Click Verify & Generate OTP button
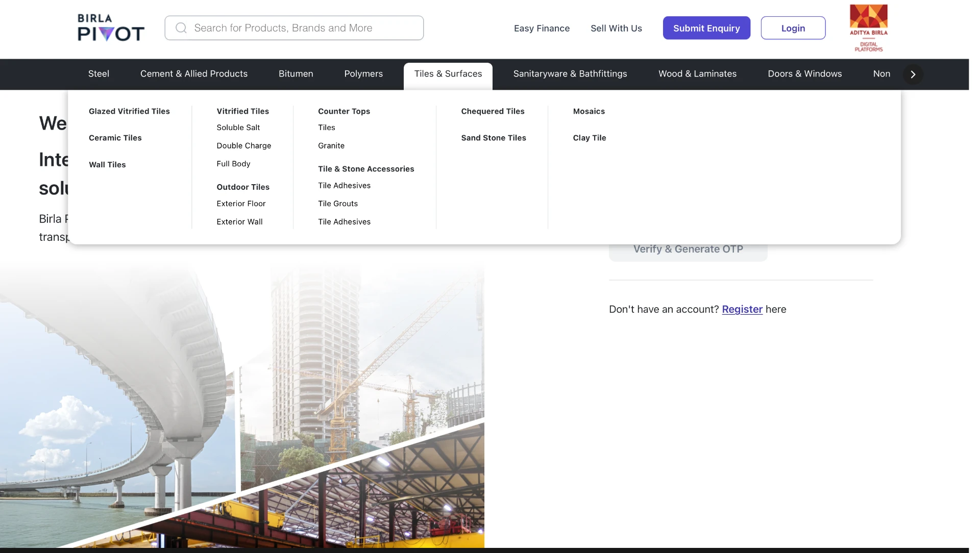Image resolution: width=980 pixels, height=553 pixels. (688, 252)
